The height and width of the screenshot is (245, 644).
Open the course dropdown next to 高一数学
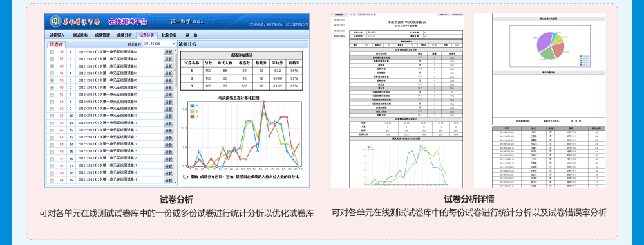[x=198, y=22]
